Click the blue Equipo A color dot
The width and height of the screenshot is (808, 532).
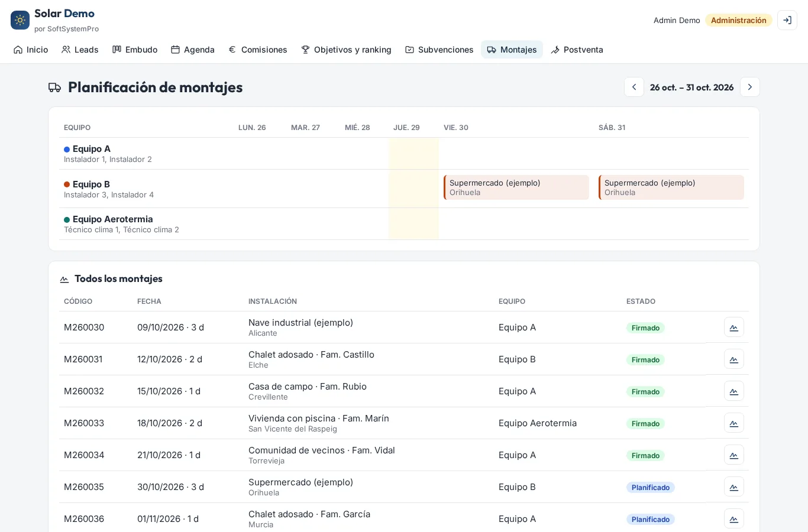67,150
